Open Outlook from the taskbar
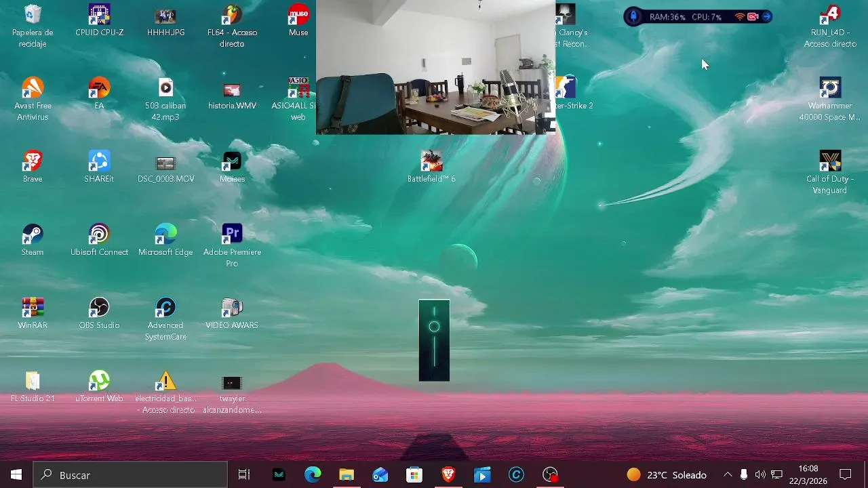The width and height of the screenshot is (868, 488). pyautogui.click(x=380, y=474)
